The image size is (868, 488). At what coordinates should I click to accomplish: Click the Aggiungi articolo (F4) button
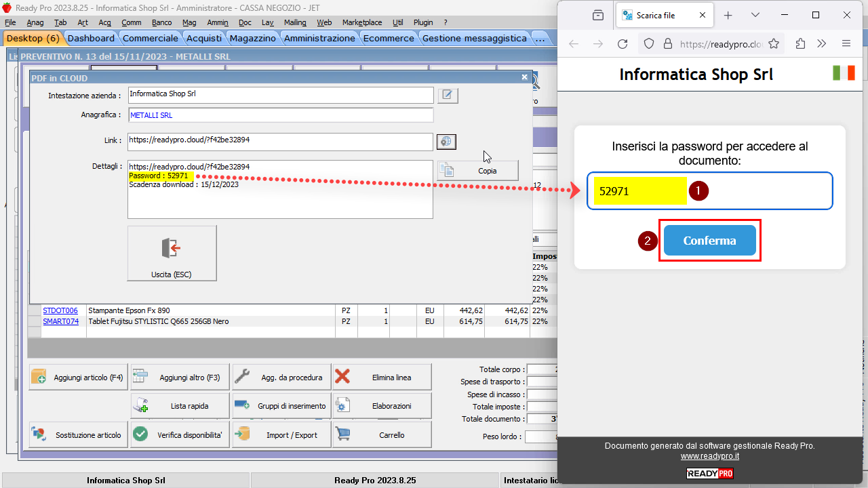tap(78, 378)
